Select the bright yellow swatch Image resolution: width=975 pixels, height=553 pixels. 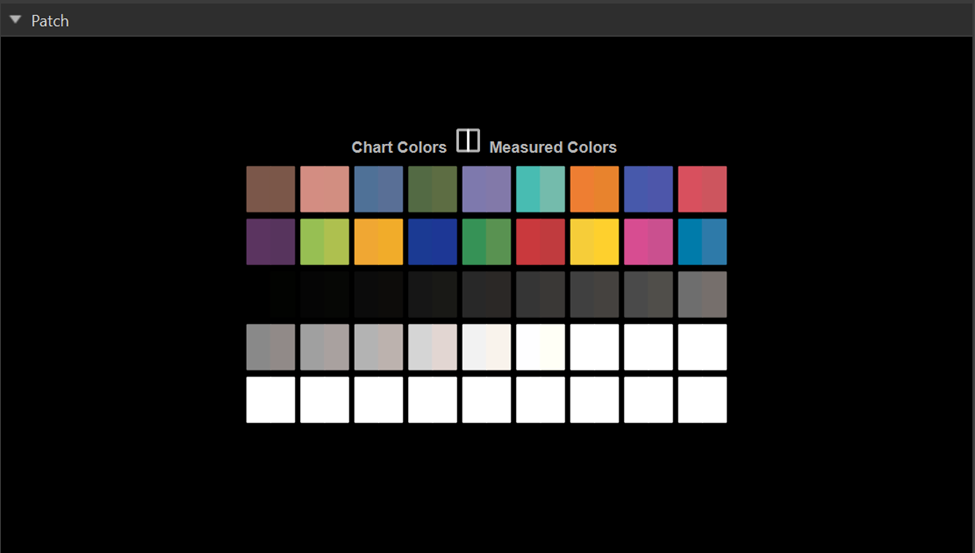(x=594, y=242)
